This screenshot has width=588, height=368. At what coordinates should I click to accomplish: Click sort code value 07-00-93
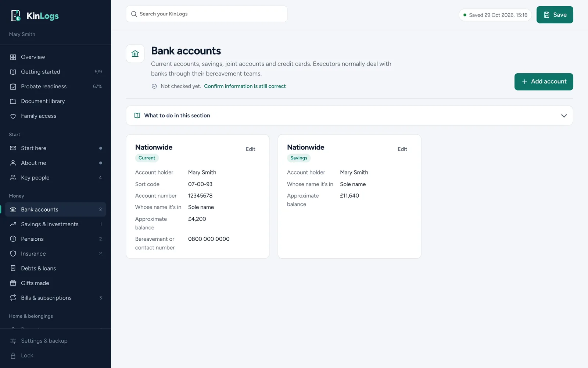(x=200, y=184)
